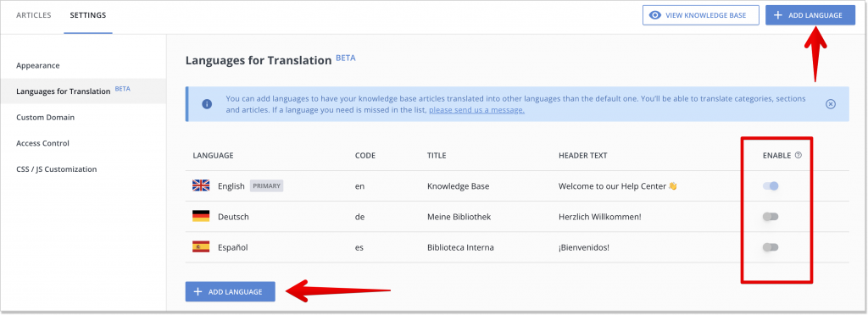Click the info icon in the blue banner
868x315 pixels.
click(x=207, y=104)
